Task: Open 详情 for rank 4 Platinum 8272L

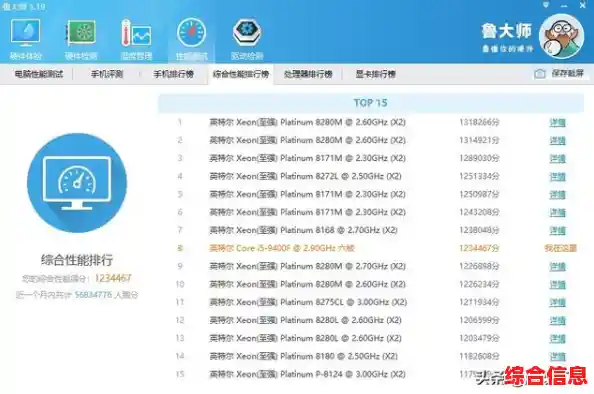Action: tap(557, 177)
